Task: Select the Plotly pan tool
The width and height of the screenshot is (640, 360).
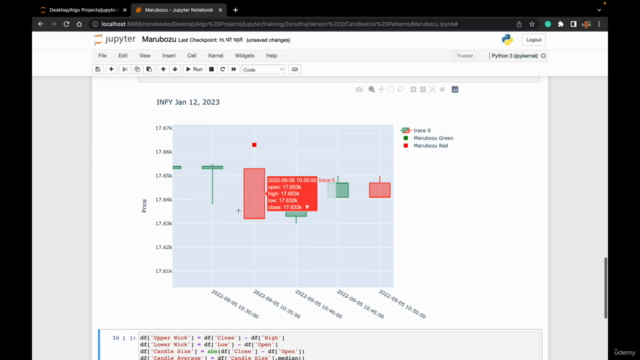Action: coord(381,89)
